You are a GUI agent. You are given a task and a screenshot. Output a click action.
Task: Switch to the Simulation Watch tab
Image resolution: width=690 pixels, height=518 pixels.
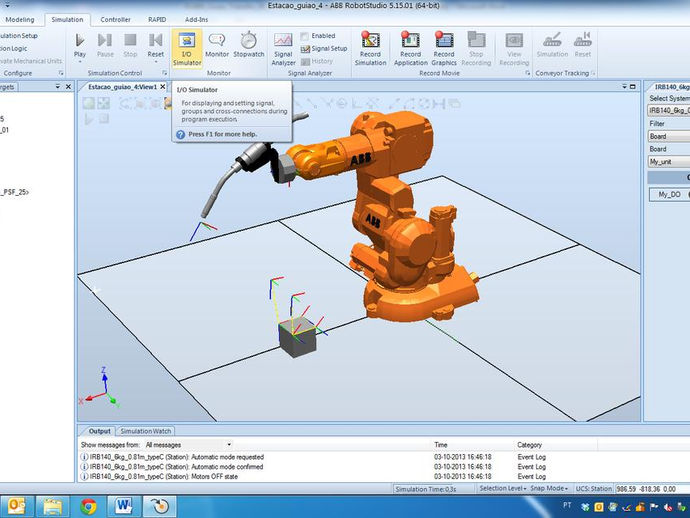pyautogui.click(x=146, y=431)
